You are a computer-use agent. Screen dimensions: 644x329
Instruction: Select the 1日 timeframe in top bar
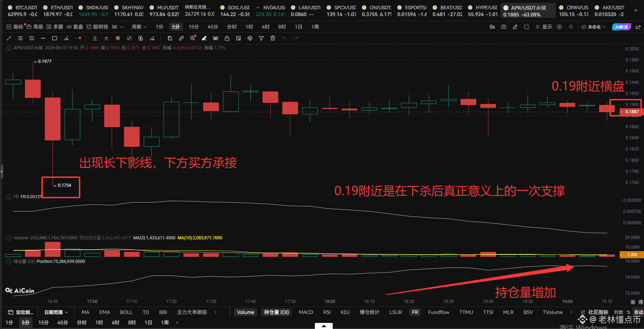tap(298, 27)
